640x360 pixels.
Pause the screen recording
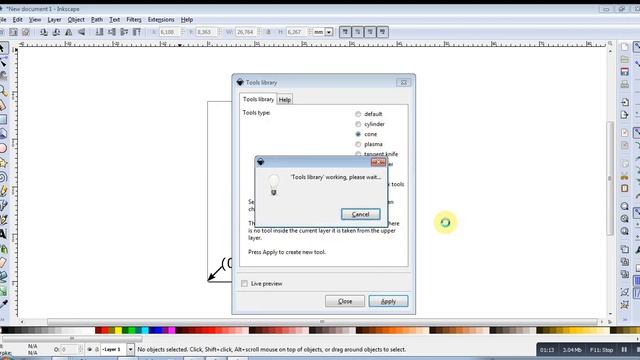click(x=624, y=350)
